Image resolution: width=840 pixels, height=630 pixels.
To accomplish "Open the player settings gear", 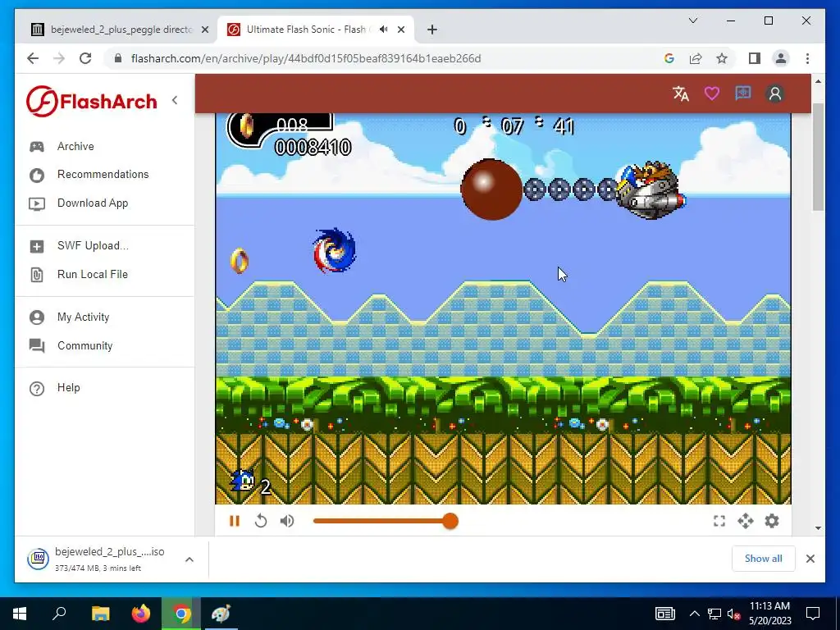I will point(772,521).
